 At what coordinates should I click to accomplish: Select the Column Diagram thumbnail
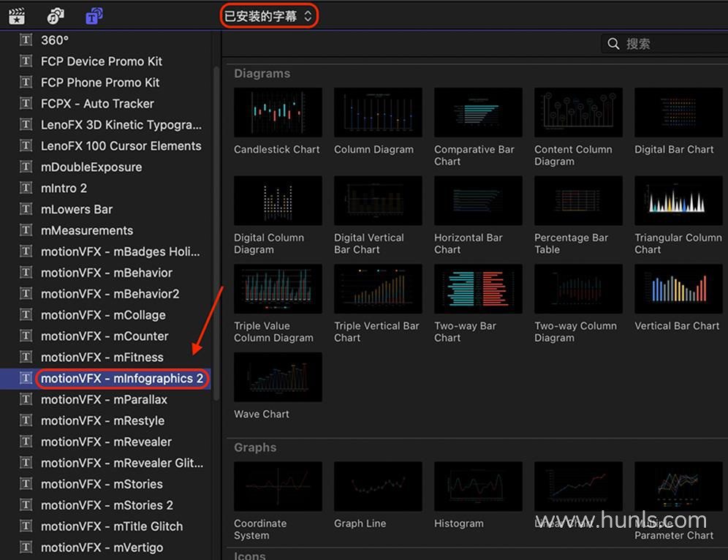[378, 113]
